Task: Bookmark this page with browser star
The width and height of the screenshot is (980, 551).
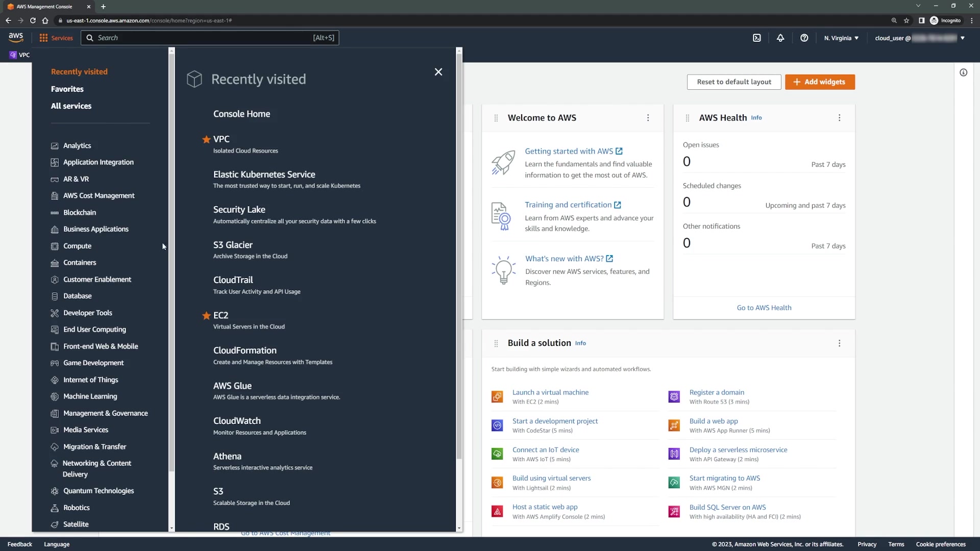Action: [906, 20]
